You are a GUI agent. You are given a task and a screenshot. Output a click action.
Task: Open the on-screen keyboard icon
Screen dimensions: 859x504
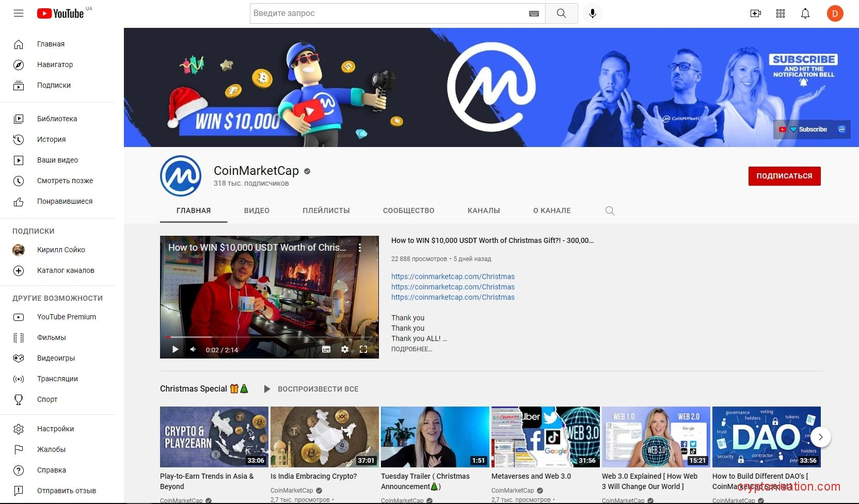[534, 13]
